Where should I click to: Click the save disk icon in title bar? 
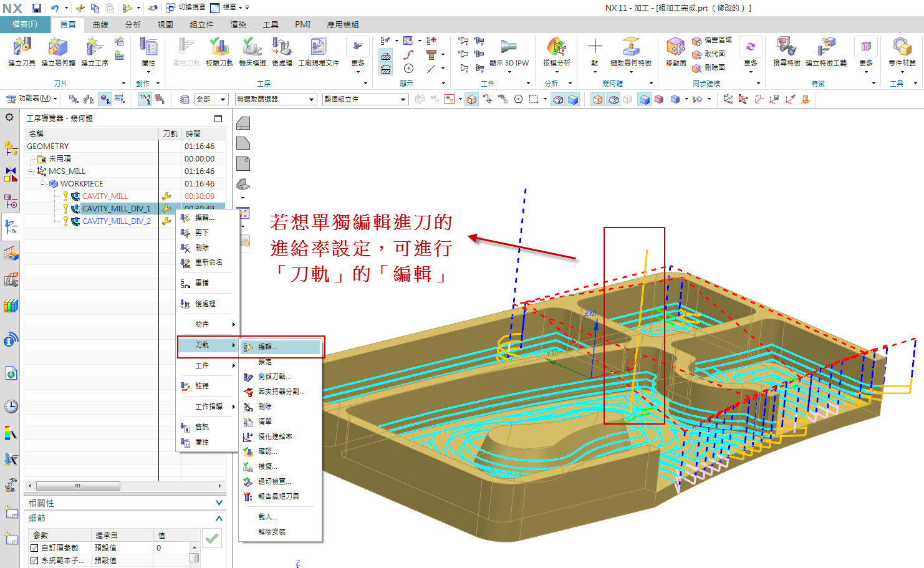37,8
